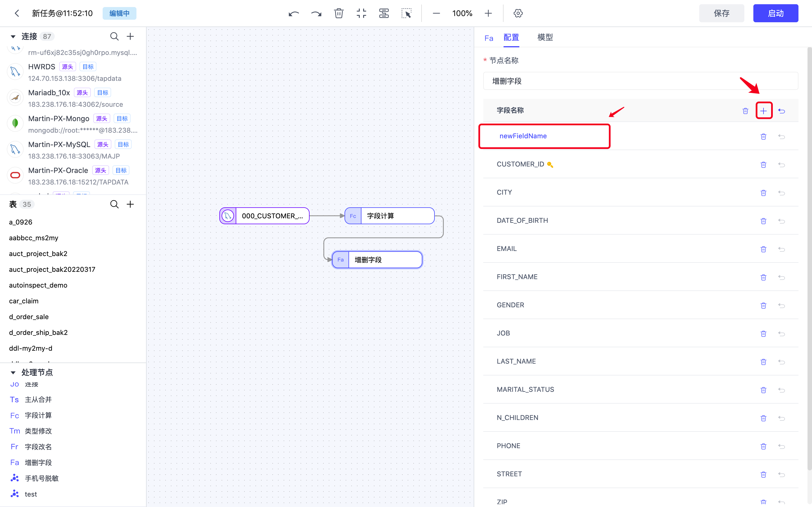Viewport: 812px width, 507px height.
Task: Activate the box selection pointer tool
Action: (406, 14)
